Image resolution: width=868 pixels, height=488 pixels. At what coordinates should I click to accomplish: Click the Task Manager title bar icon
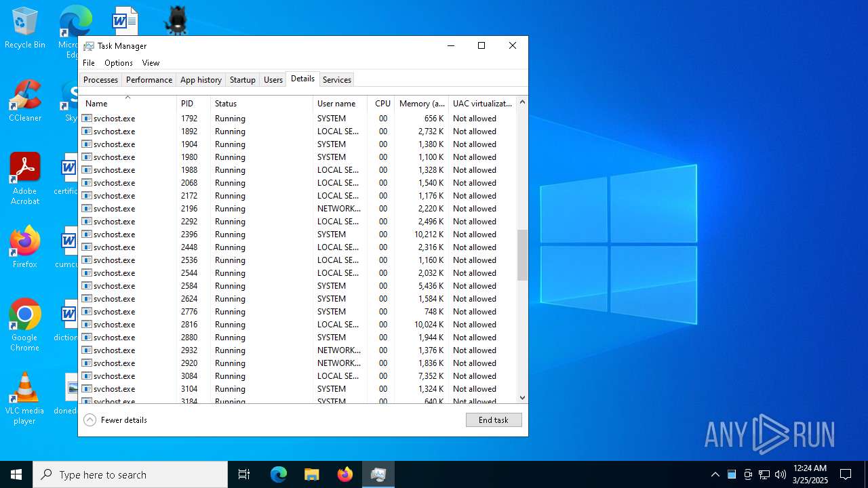point(89,46)
